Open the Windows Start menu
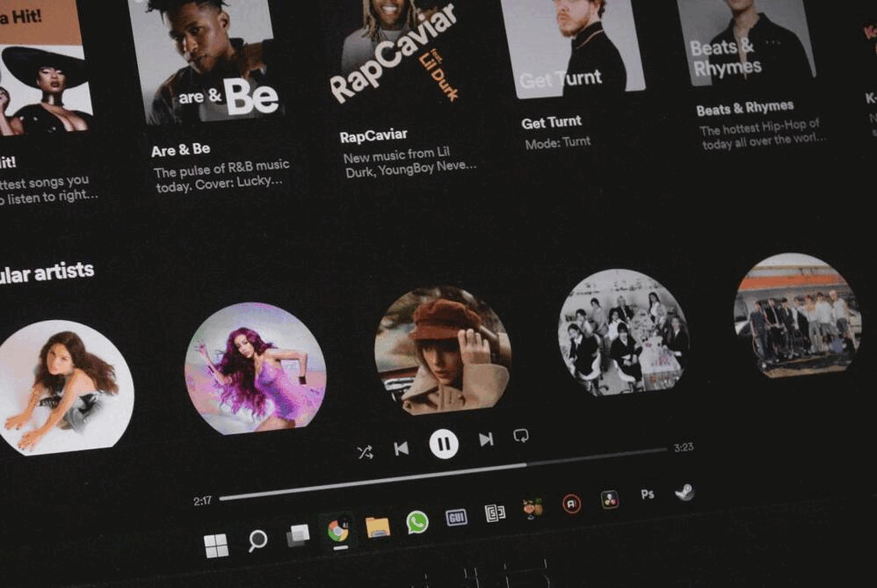 coord(216,546)
